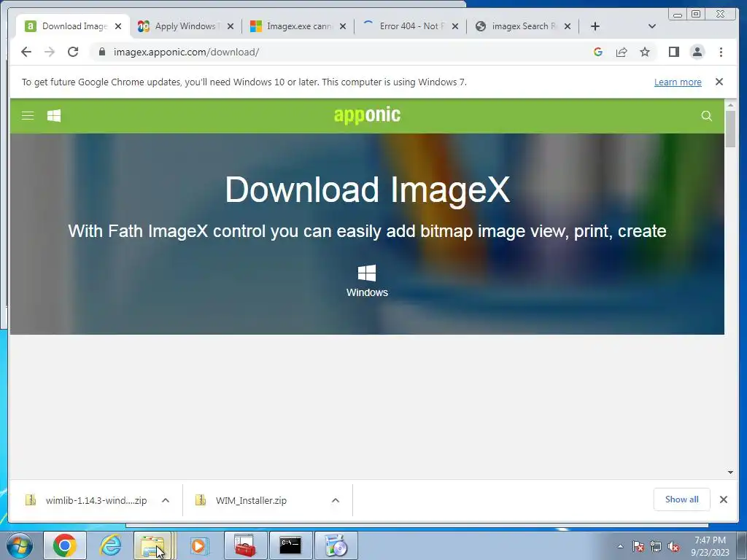
Task: Reload the current page
Action: click(73, 52)
